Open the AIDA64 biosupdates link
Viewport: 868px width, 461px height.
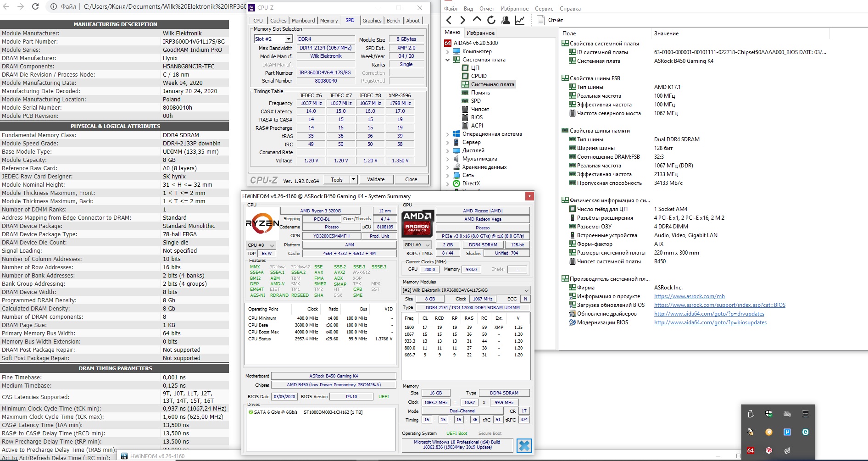[x=710, y=322]
